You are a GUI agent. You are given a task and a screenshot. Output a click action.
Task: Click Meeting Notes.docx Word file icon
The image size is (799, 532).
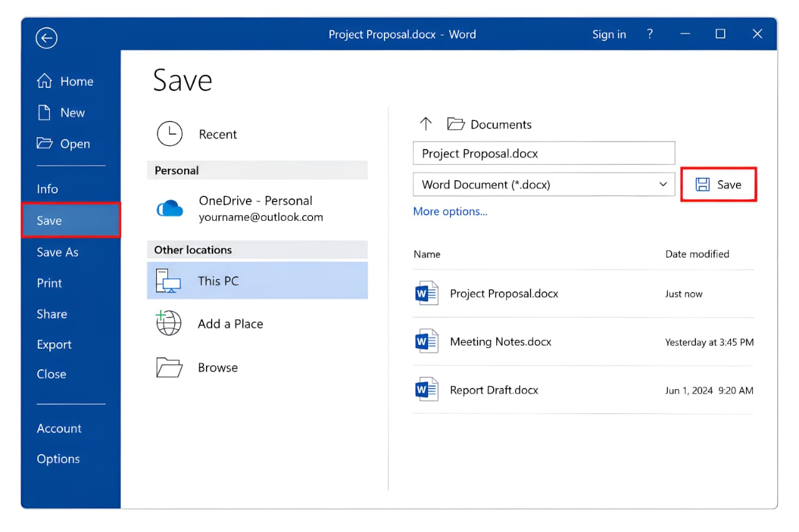427,341
